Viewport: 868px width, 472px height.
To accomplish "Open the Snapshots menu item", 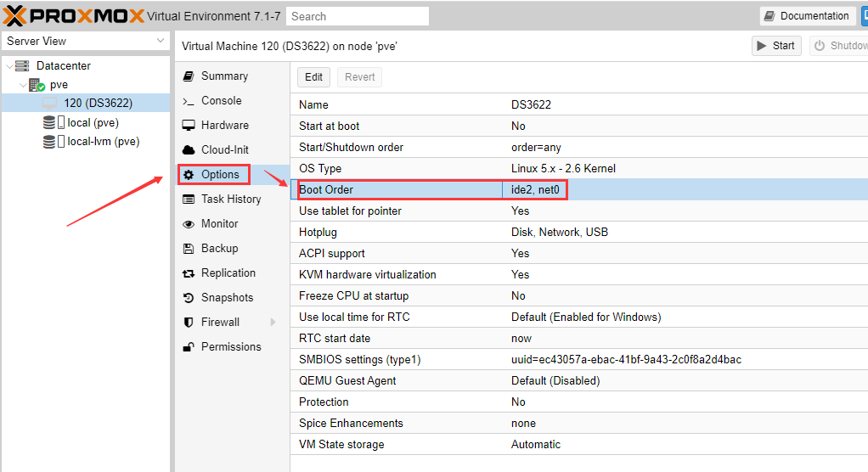I will click(227, 298).
